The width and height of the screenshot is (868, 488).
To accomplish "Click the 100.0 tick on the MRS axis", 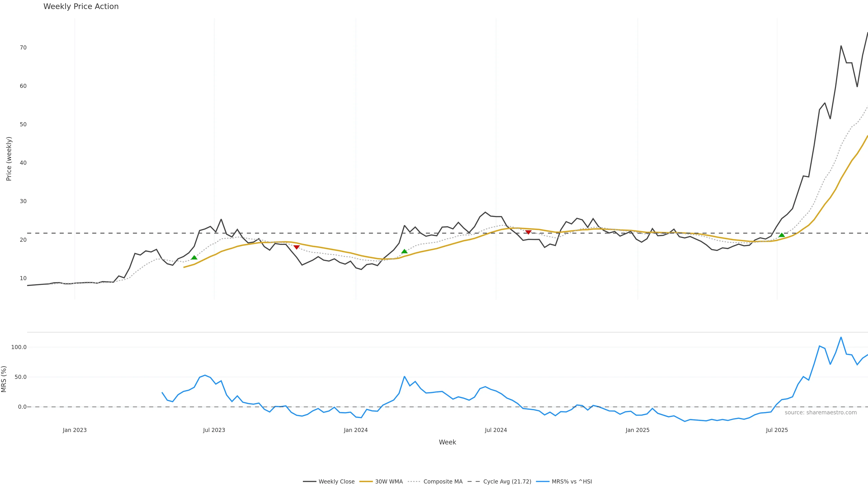I will pyautogui.click(x=19, y=347).
